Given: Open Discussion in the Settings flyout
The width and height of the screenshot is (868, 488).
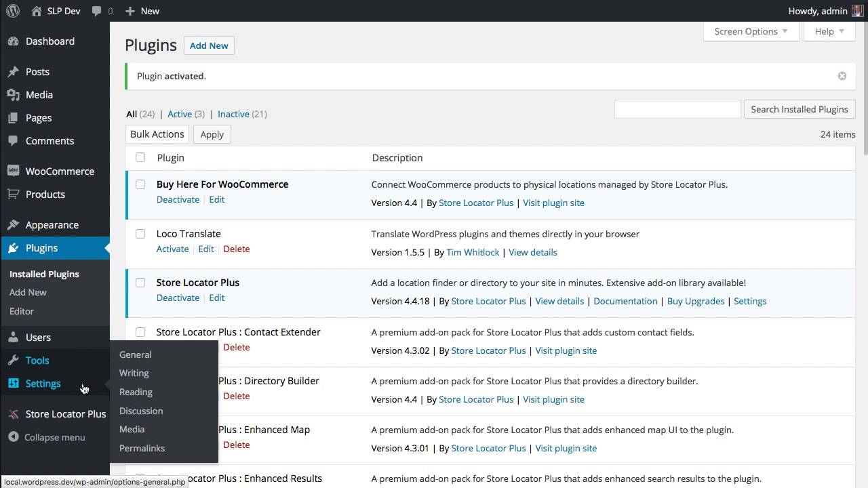Looking at the screenshot, I should 141,411.
